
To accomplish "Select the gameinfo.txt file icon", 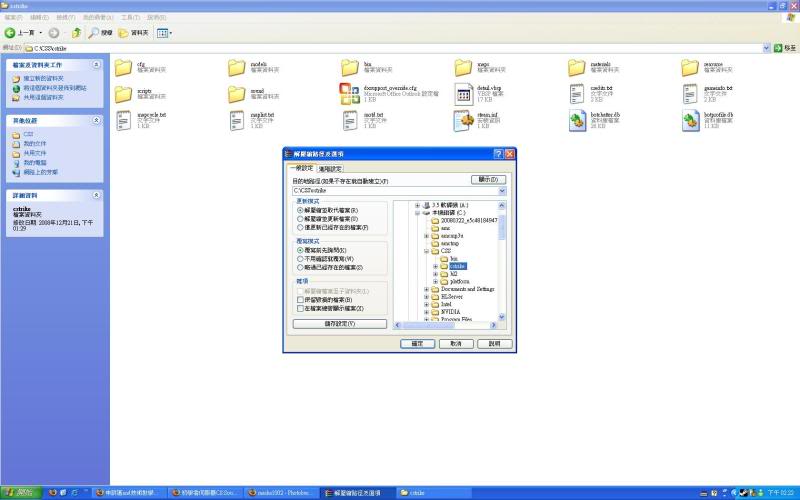I will (692, 94).
